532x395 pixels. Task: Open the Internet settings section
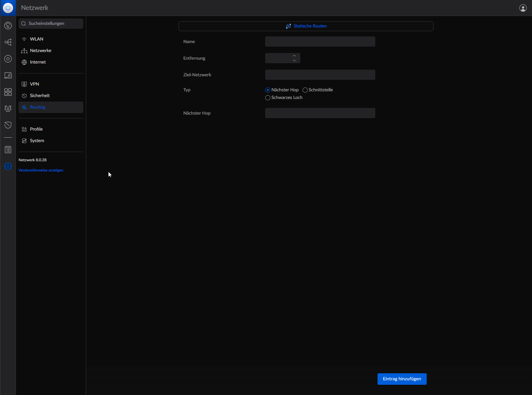(51, 62)
